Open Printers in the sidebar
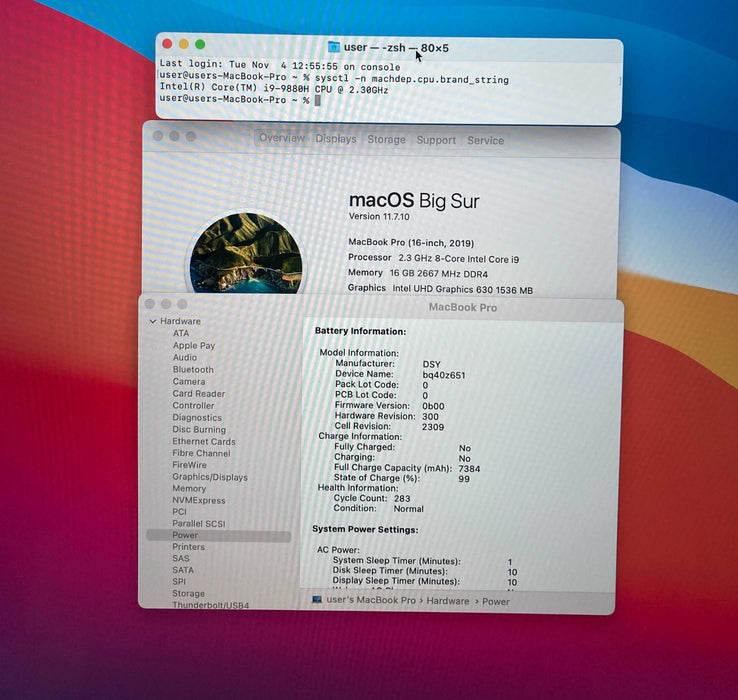The image size is (738, 700). click(188, 547)
